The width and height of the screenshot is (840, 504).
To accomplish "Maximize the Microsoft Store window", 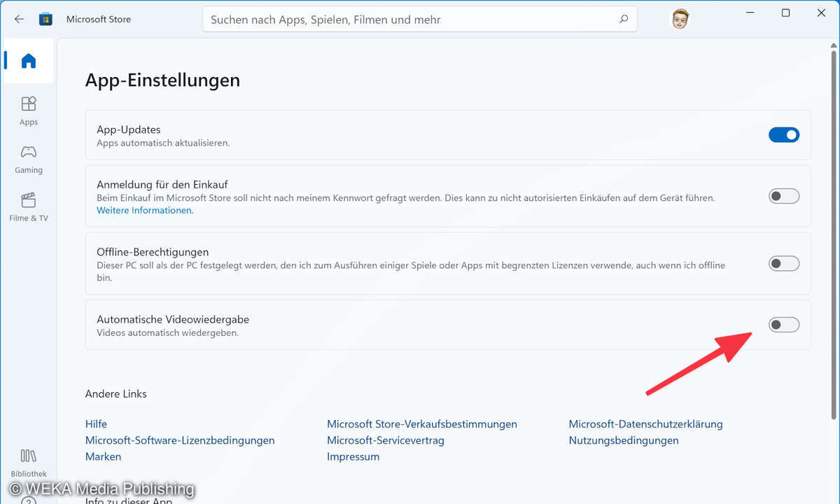I will click(785, 13).
